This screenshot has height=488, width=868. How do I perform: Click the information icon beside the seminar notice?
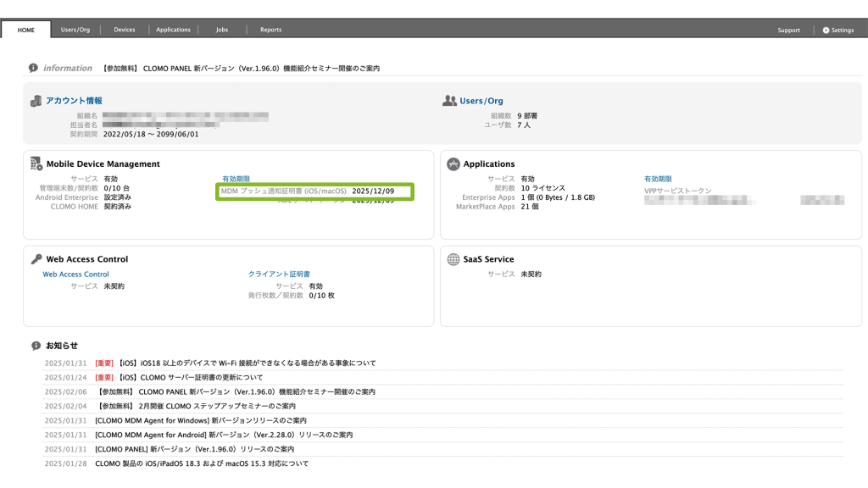[33, 68]
